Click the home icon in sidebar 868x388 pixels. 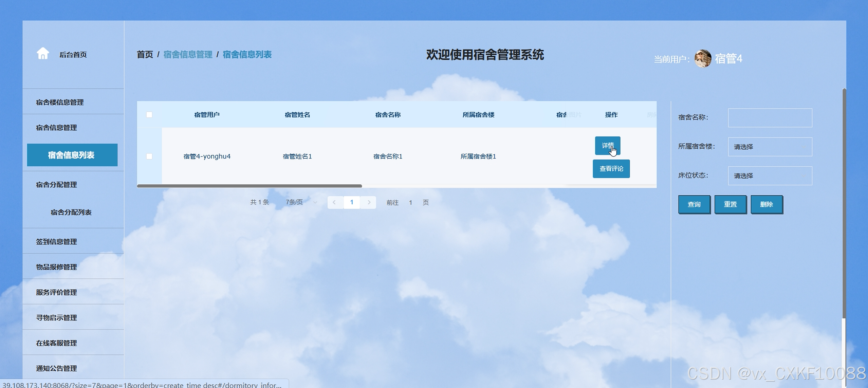(x=43, y=54)
